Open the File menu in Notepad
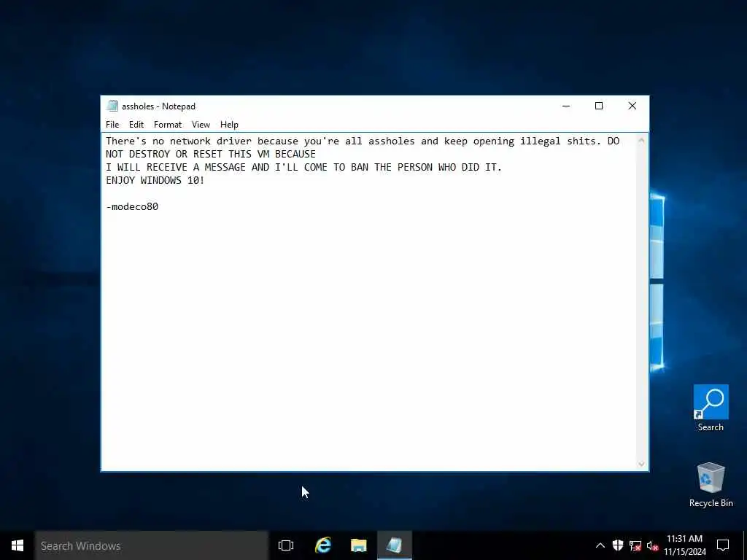Image resolution: width=747 pixels, height=560 pixels. 112,124
